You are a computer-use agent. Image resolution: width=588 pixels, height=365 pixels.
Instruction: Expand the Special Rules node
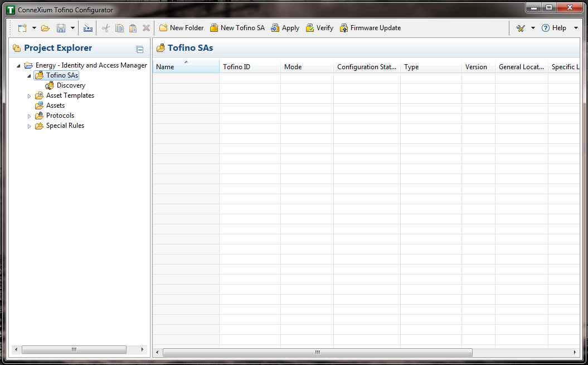pyautogui.click(x=29, y=127)
